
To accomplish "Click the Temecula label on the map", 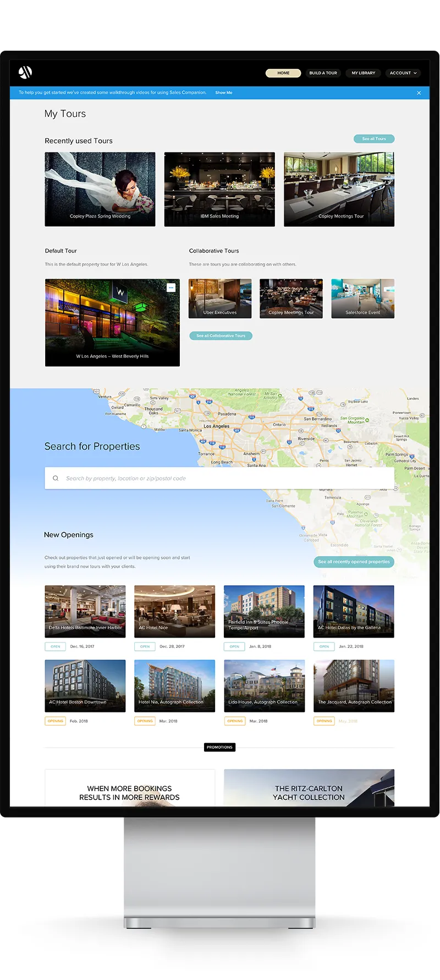I will point(333,497).
